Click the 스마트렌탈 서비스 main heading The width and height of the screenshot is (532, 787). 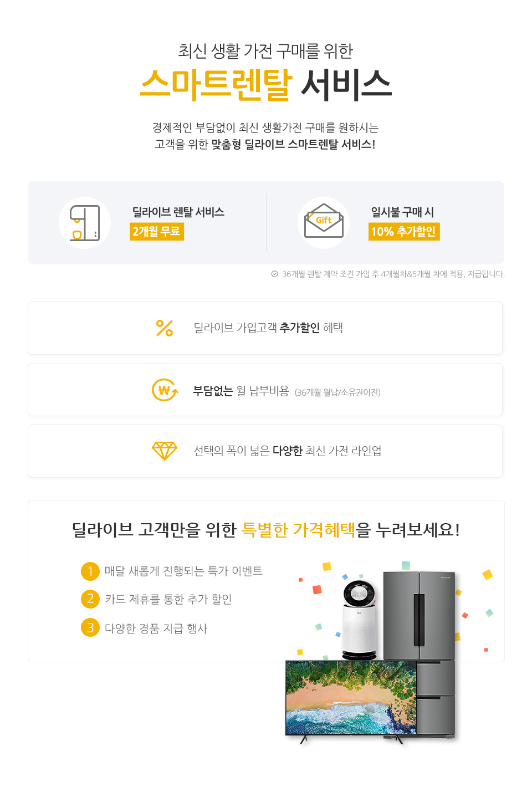(x=265, y=85)
